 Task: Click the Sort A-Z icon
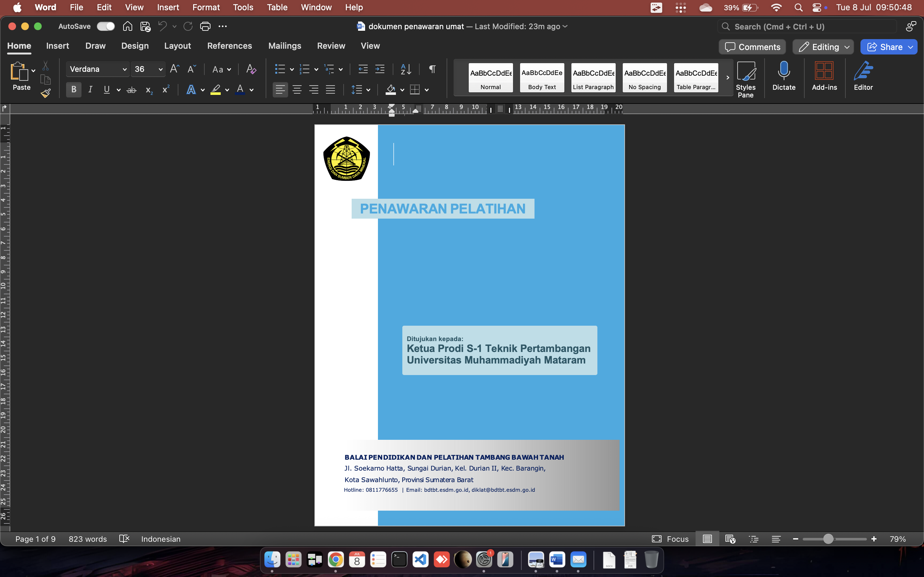click(406, 69)
